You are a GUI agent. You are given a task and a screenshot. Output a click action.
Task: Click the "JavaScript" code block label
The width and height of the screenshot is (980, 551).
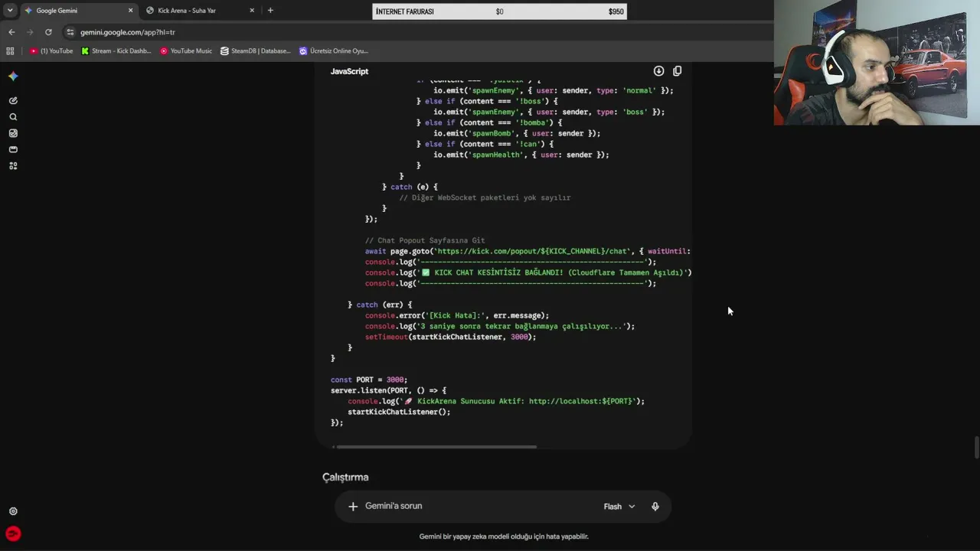point(349,71)
